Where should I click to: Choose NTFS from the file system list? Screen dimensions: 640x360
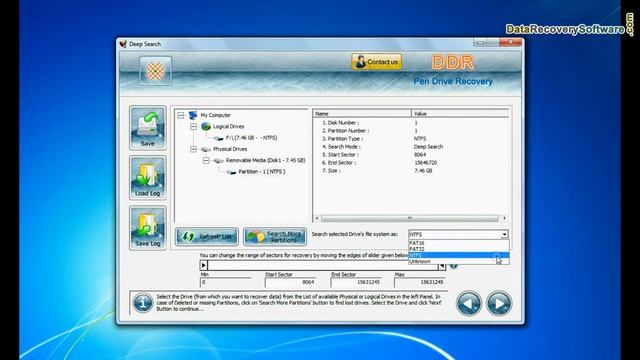click(x=459, y=255)
